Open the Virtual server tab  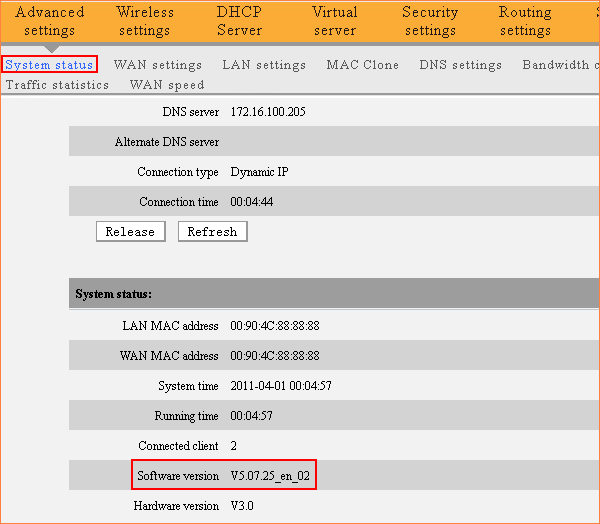pos(334,21)
